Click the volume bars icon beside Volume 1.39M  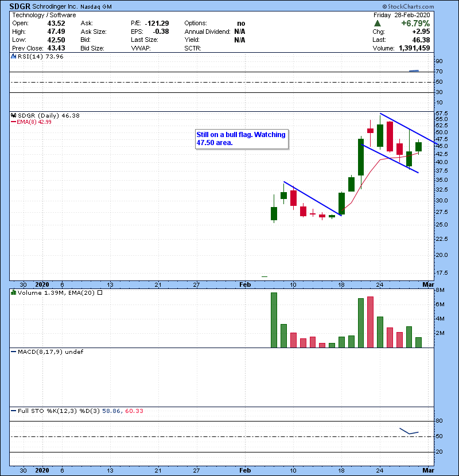(13, 292)
